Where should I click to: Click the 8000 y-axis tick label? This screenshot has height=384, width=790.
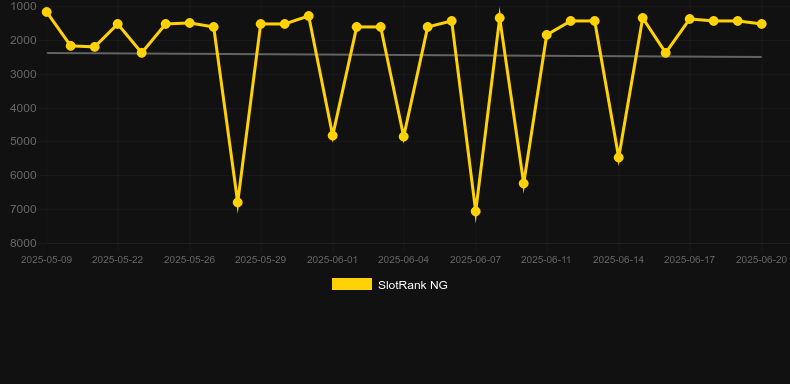coord(23,243)
